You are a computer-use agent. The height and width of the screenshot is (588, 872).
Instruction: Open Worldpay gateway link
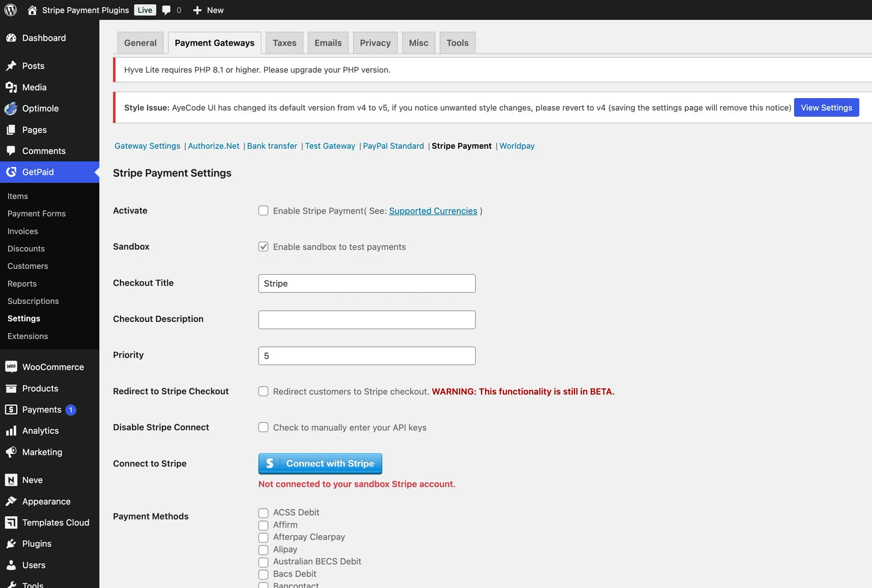point(517,146)
